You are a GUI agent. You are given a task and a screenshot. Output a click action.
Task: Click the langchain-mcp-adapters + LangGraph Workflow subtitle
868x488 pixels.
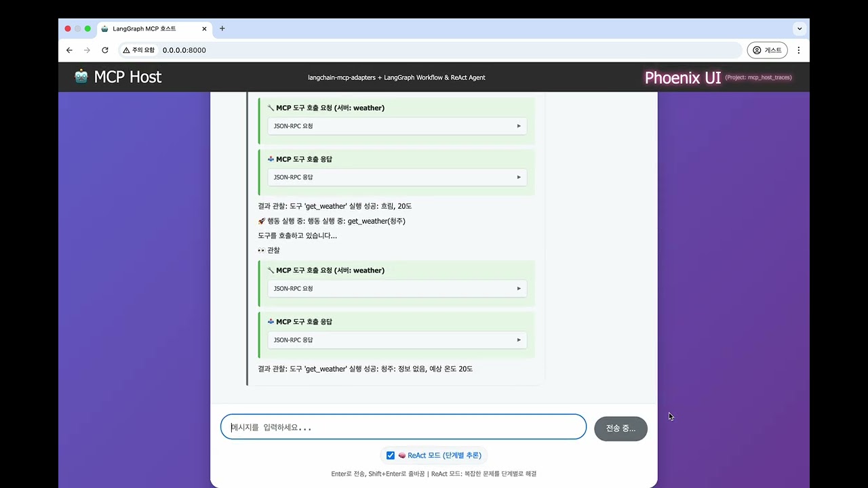(x=397, y=77)
